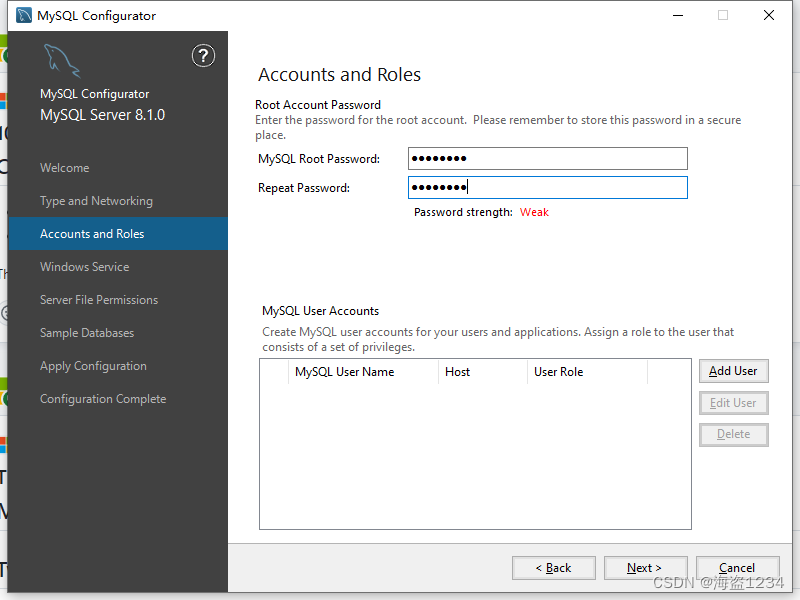Jump to Sample Databases step
The image size is (800, 600).
tap(87, 333)
